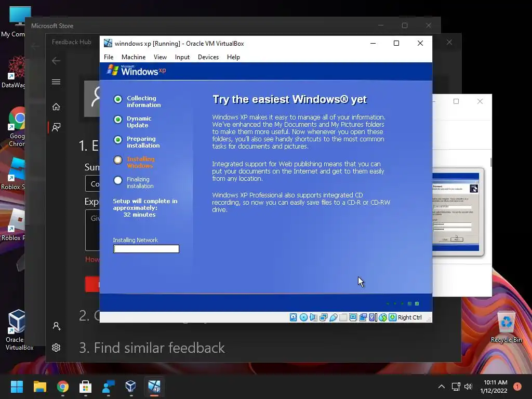Viewport: 532px width, 399px height.
Task: Open the Input menu
Action: pos(182,57)
